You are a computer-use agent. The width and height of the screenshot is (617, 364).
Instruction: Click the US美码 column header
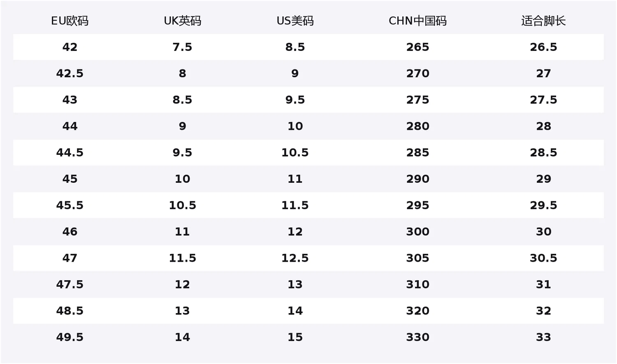295,21
